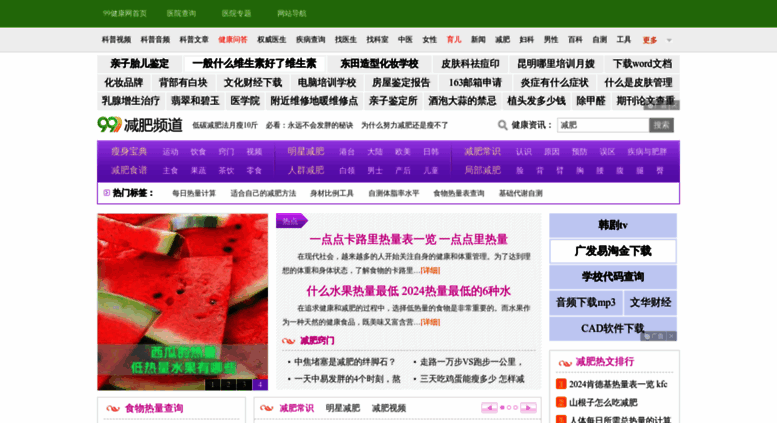
Task: Click 产后 under 人群减肥
Action: [x=403, y=171]
